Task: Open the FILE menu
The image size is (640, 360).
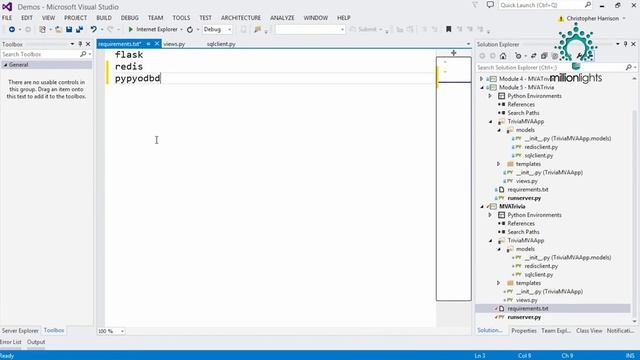Action: tap(7, 18)
